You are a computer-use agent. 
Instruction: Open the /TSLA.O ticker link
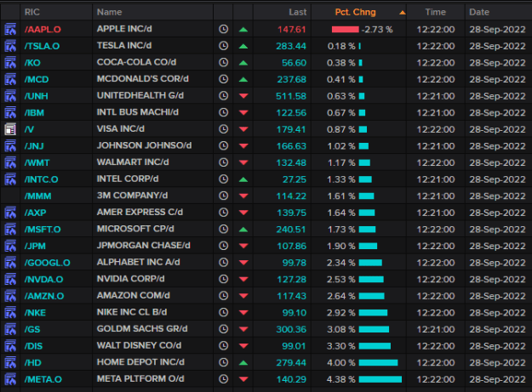click(x=42, y=46)
